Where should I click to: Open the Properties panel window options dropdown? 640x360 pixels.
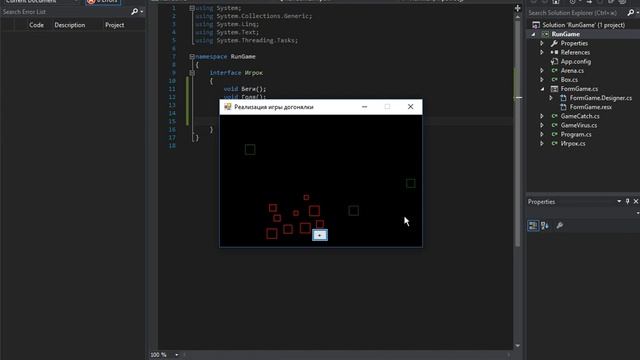619,201
